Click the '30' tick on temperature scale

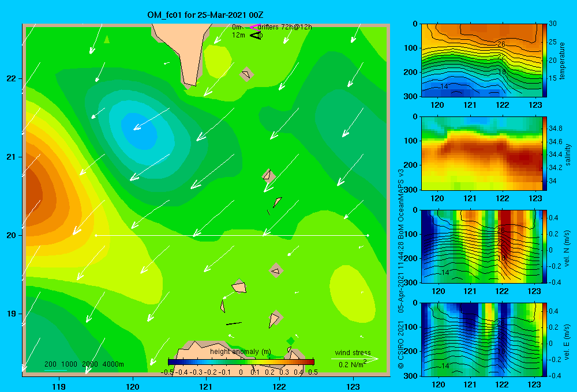[553, 24]
